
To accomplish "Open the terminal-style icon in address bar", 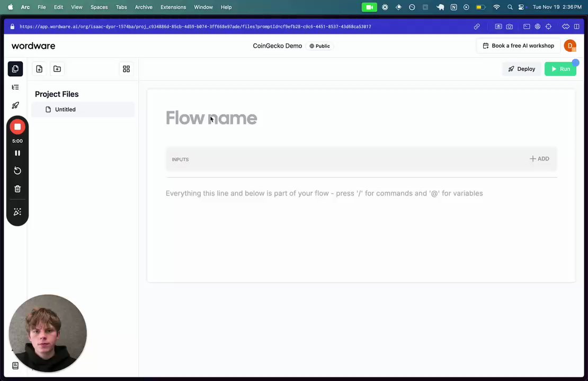I will pyautogui.click(x=527, y=26).
